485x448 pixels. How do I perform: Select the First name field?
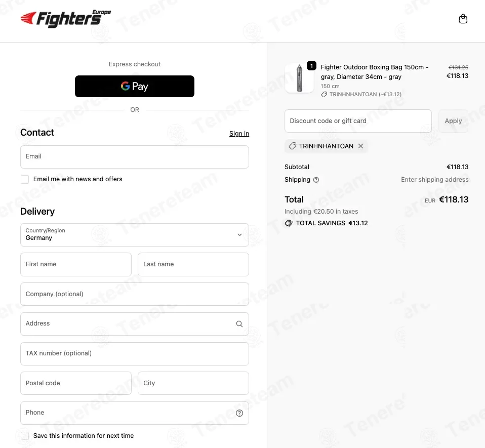[x=76, y=265]
